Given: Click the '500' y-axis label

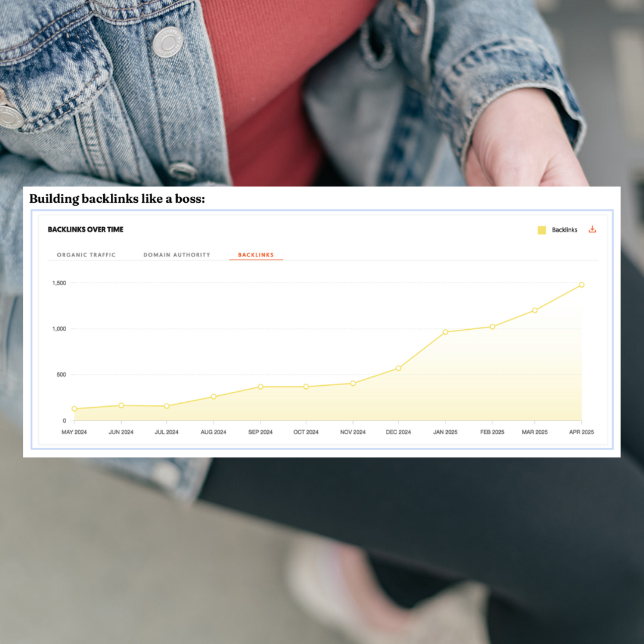Looking at the screenshot, I should (61, 374).
